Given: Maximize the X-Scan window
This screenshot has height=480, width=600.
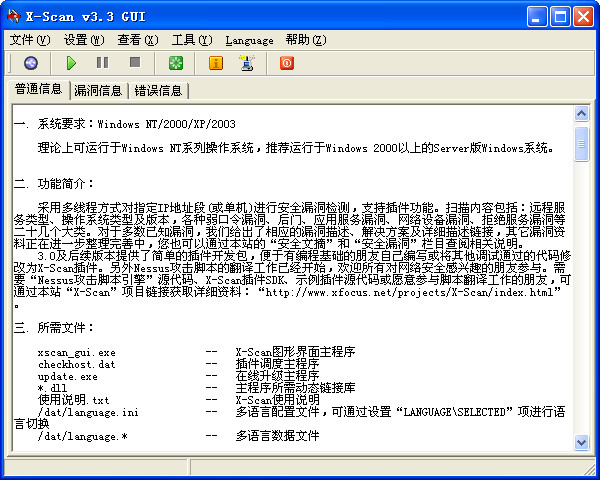Looking at the screenshot, I should [560, 17].
